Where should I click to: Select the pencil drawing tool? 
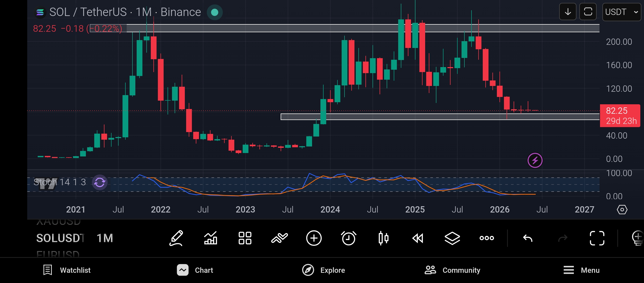point(176,238)
